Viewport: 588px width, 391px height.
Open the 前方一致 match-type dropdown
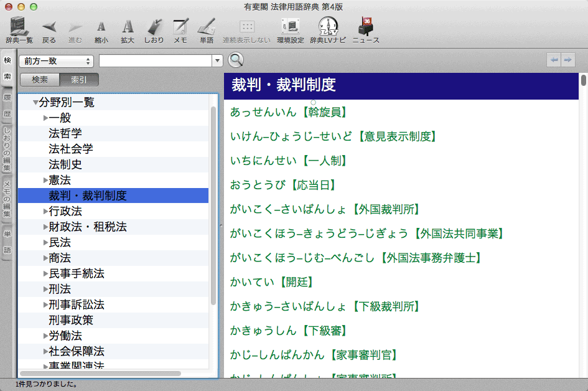57,61
